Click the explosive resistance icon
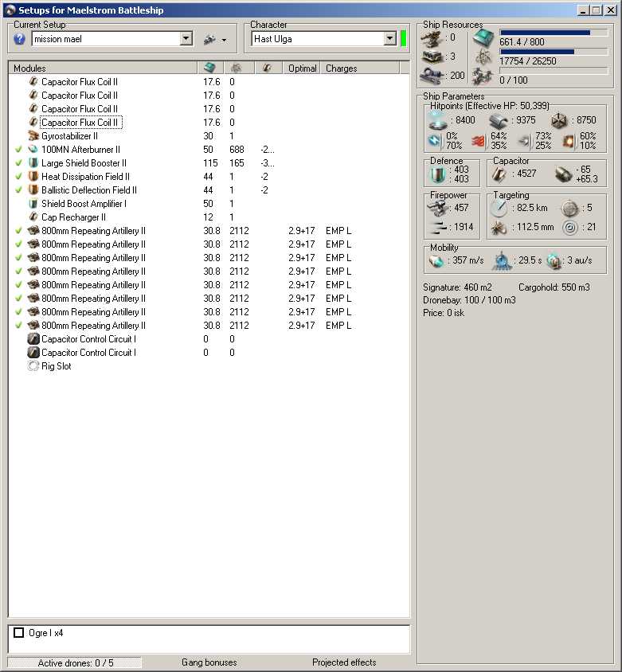Screen dimensions: 622x672 (x=569, y=141)
